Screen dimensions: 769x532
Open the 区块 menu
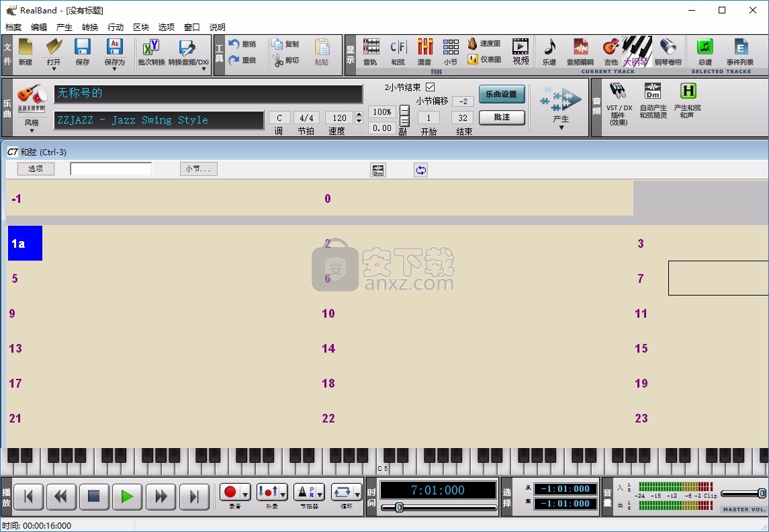pyautogui.click(x=141, y=27)
